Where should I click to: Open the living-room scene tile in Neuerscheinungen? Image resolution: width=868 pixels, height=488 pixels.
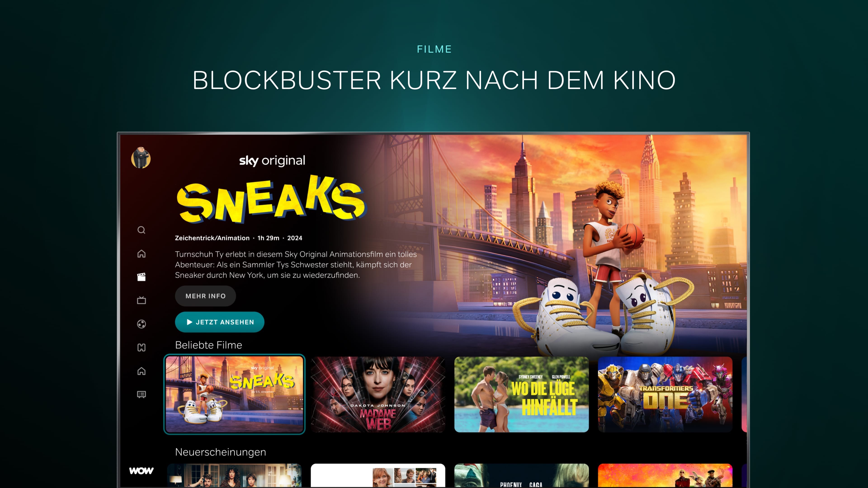(235, 475)
